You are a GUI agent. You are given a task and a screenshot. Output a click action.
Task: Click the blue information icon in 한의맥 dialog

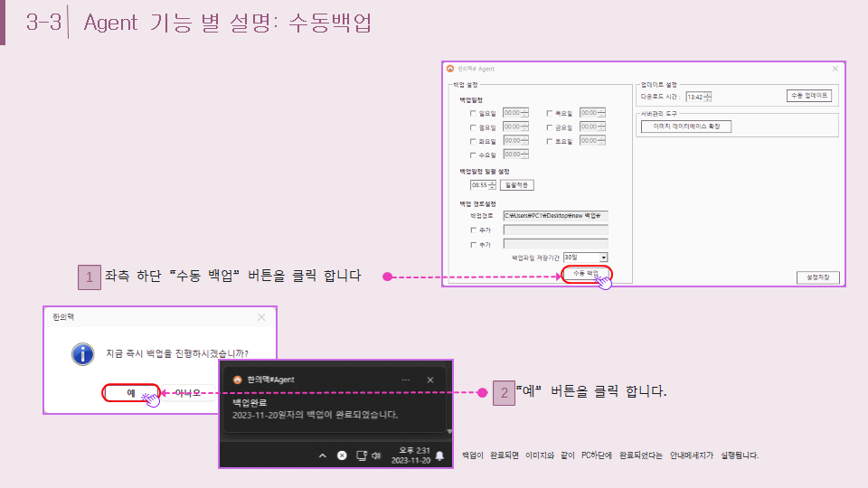82,354
